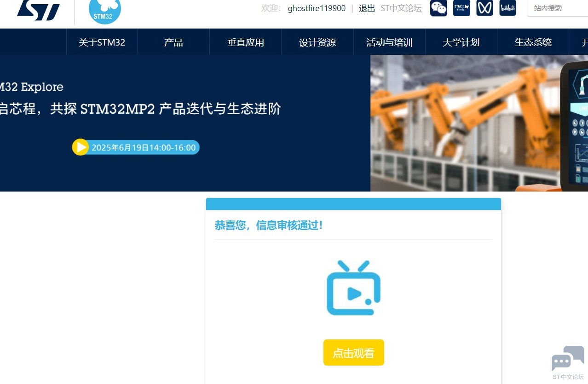Click the 点击观看 button

coord(353,353)
